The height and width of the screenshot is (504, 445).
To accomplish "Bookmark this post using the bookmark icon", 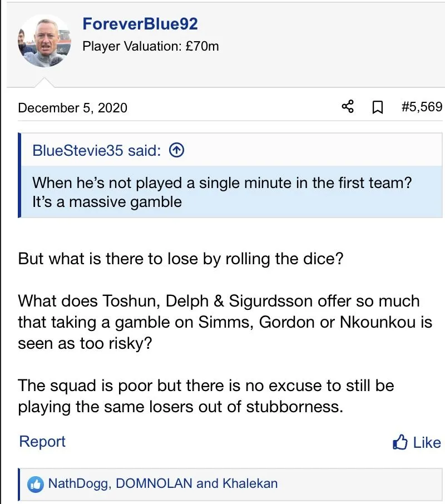I will 377,107.
